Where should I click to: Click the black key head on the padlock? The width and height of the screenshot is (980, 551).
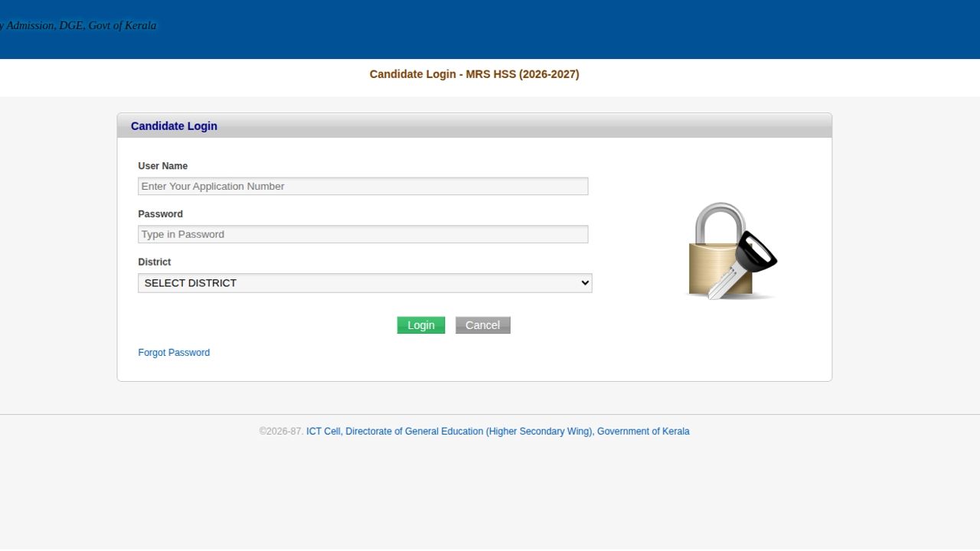(x=756, y=252)
